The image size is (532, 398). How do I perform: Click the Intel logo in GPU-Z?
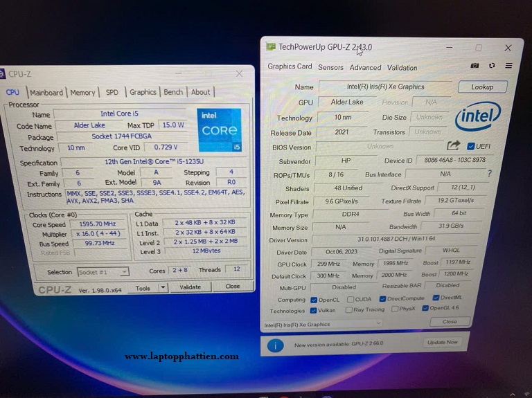[478, 116]
